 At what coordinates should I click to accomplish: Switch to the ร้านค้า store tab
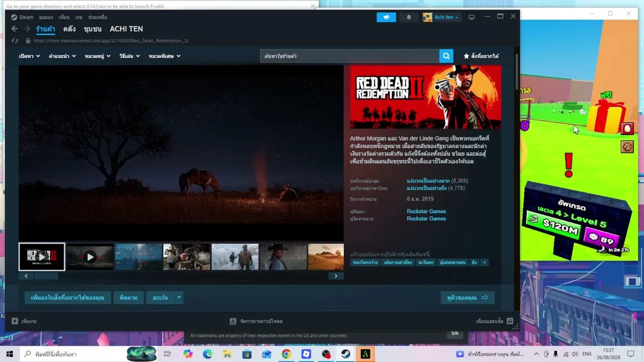(x=45, y=29)
